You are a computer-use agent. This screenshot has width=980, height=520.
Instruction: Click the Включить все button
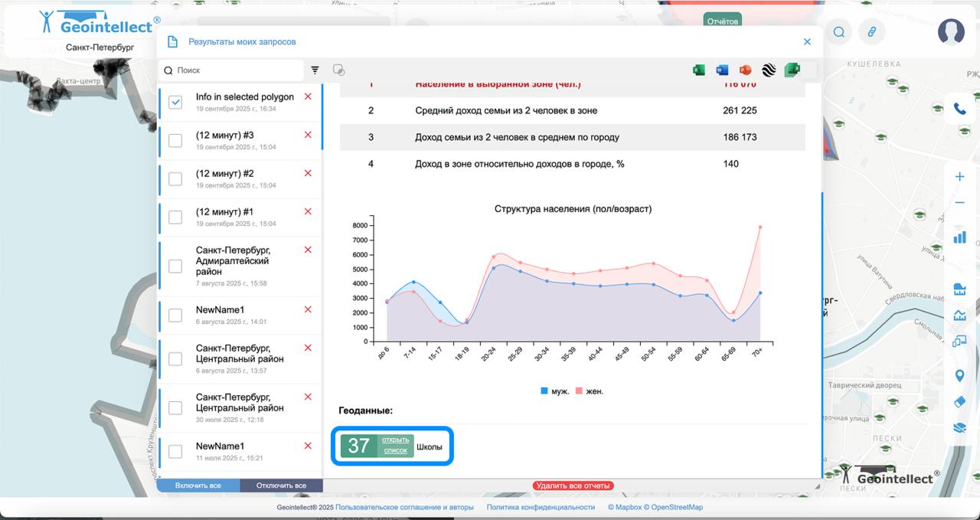[x=198, y=486]
